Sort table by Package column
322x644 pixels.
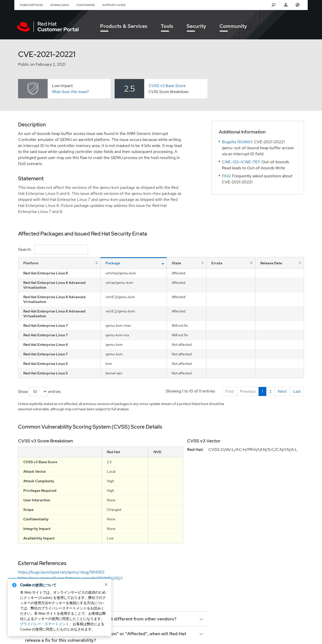134,263
